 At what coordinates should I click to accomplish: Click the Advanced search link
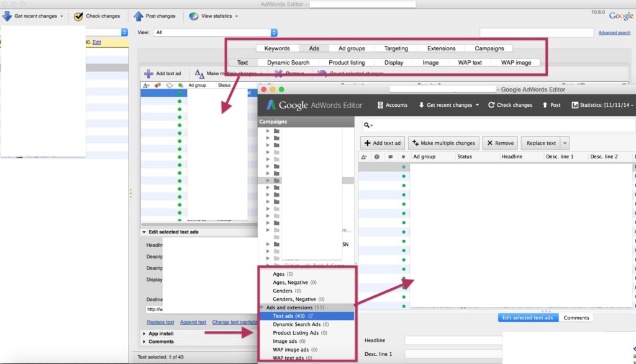[614, 32]
